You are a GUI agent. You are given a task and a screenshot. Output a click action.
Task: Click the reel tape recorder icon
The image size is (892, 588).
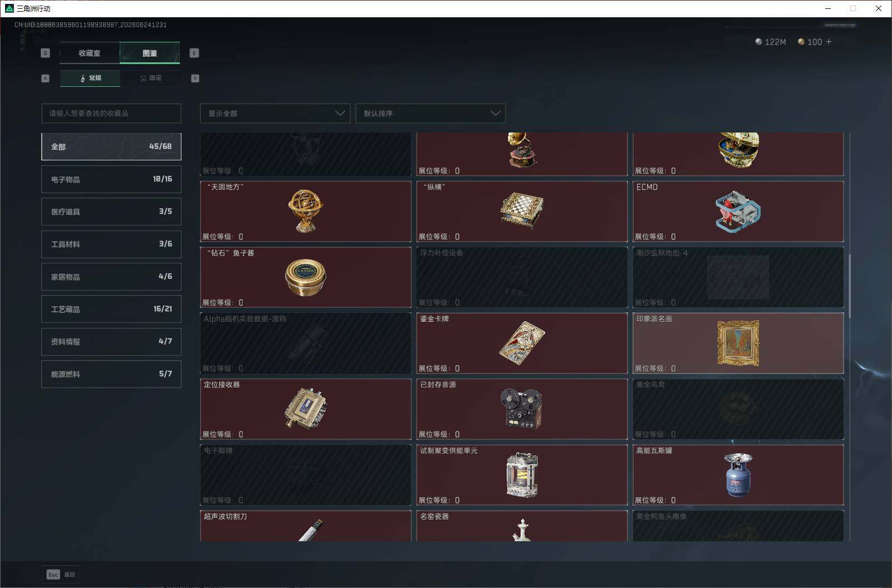coord(521,408)
